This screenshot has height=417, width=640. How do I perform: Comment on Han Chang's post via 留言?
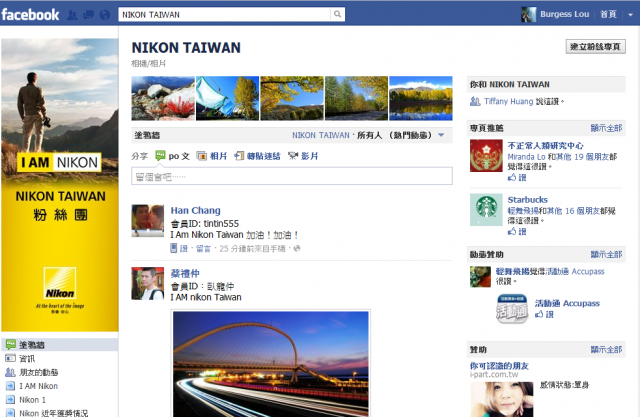(203, 248)
